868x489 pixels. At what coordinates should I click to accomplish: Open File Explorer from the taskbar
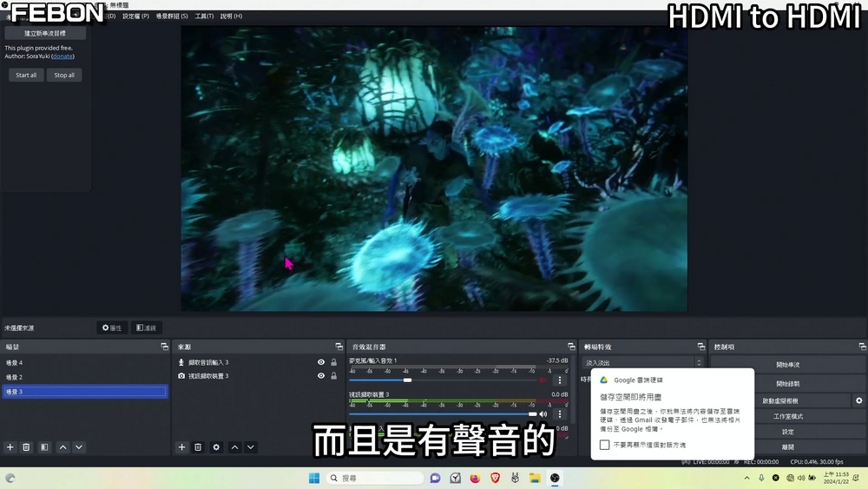(x=535, y=478)
